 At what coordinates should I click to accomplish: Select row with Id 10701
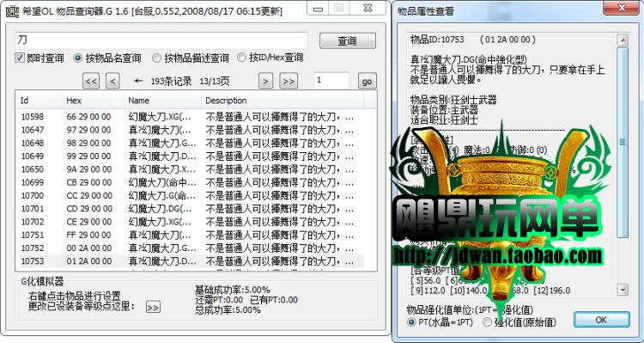click(x=190, y=209)
